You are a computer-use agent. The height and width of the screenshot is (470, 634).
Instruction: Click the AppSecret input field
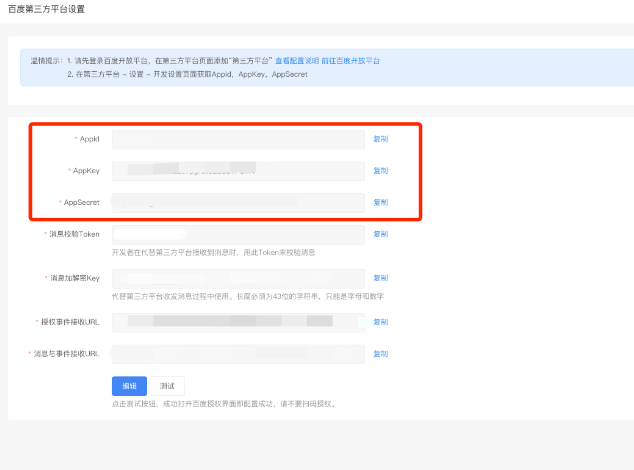238,203
